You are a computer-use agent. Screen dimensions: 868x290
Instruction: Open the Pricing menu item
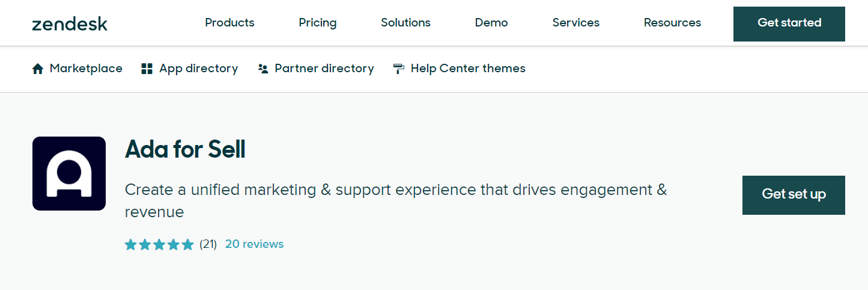(318, 23)
